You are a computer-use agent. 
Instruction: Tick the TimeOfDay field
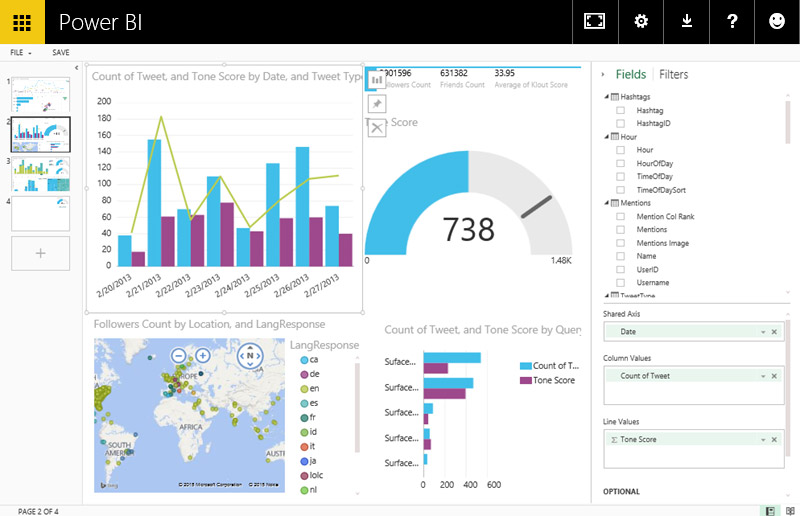point(620,177)
